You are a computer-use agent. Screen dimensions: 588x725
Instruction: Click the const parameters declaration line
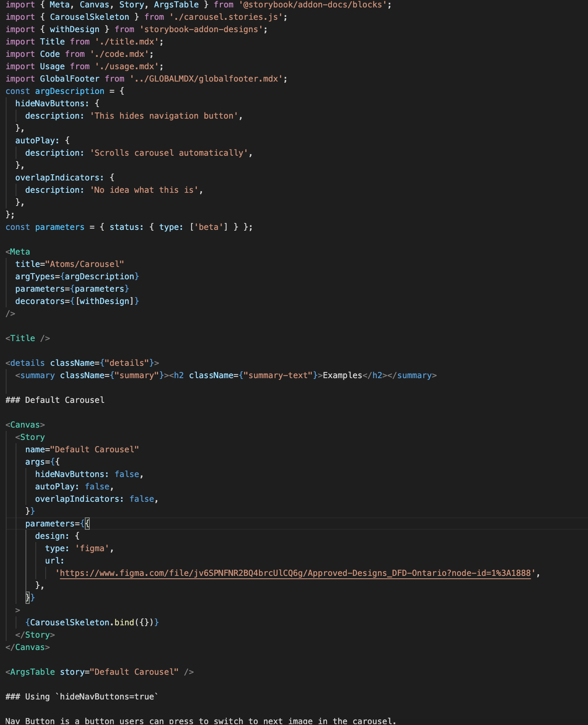pyautogui.click(x=129, y=227)
